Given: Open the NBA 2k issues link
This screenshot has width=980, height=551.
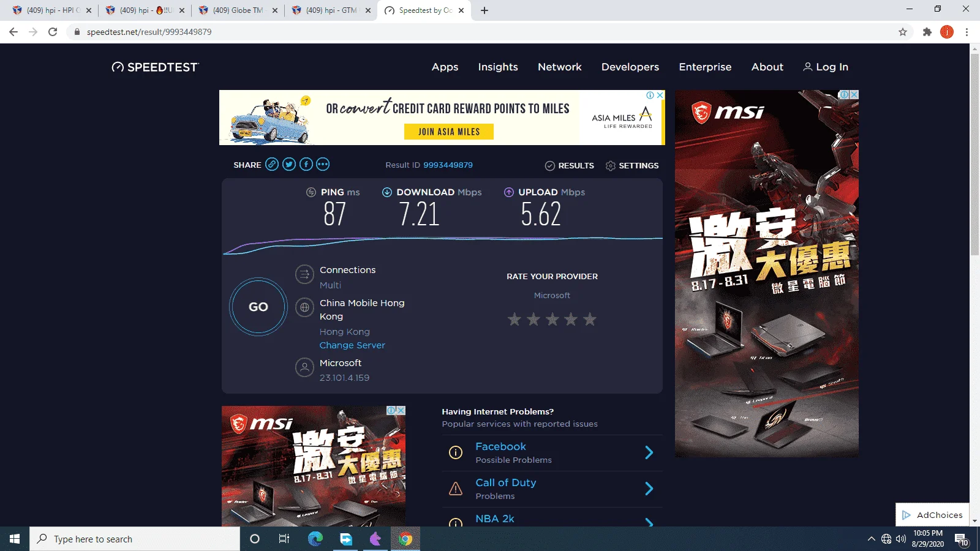Looking at the screenshot, I should pos(495,519).
